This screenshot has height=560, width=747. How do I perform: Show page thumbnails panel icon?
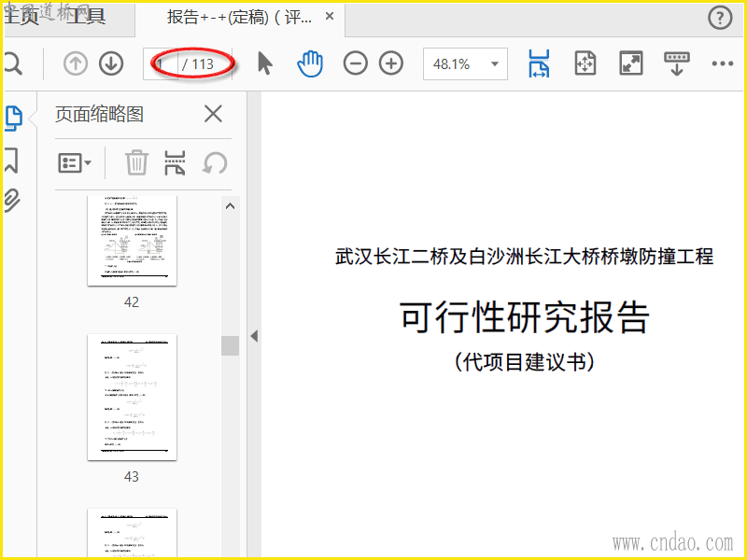coord(14,119)
